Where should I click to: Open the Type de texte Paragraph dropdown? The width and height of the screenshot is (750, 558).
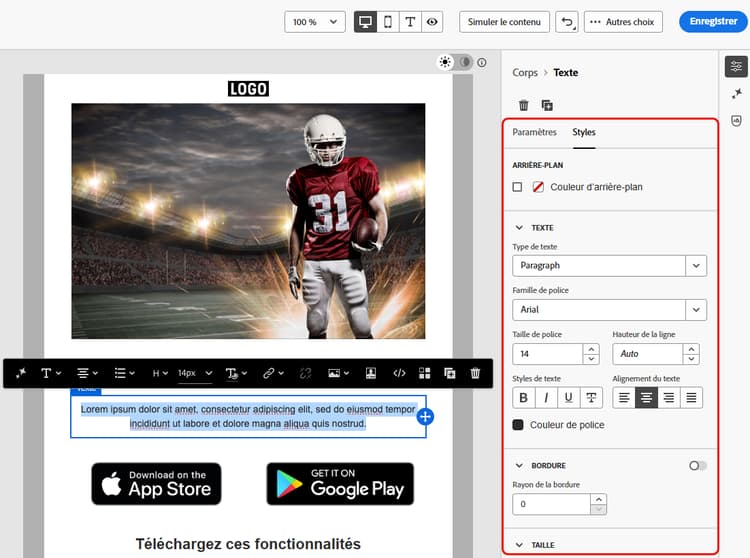click(x=609, y=266)
